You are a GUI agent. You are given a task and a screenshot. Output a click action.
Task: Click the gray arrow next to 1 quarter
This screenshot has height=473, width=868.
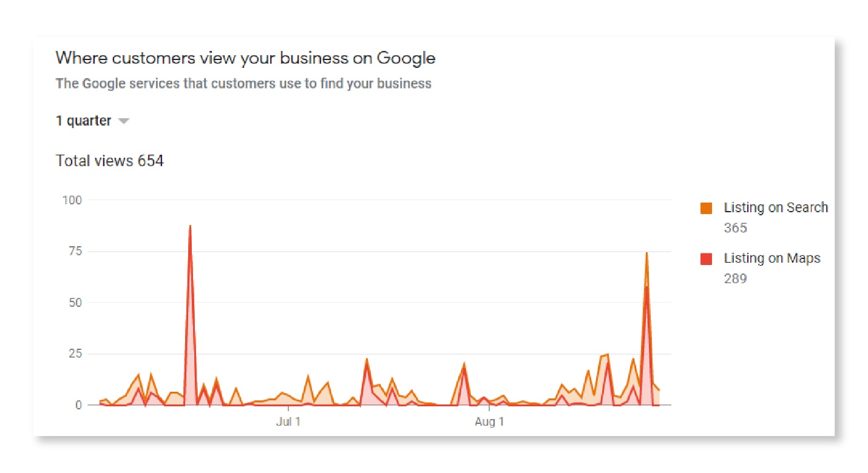tap(123, 121)
